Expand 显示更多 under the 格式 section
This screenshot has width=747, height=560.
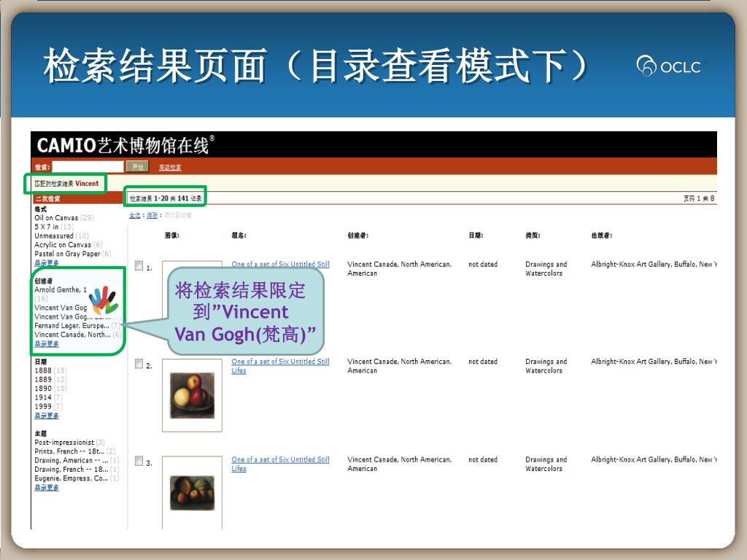pyautogui.click(x=47, y=262)
